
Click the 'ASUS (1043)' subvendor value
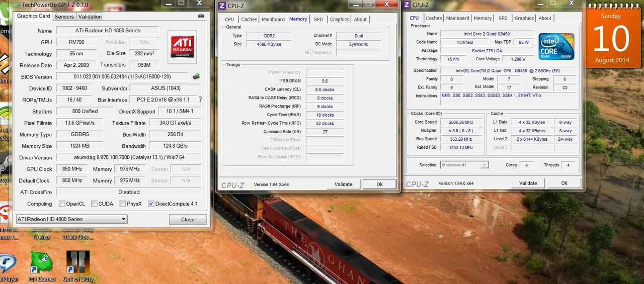click(166, 88)
